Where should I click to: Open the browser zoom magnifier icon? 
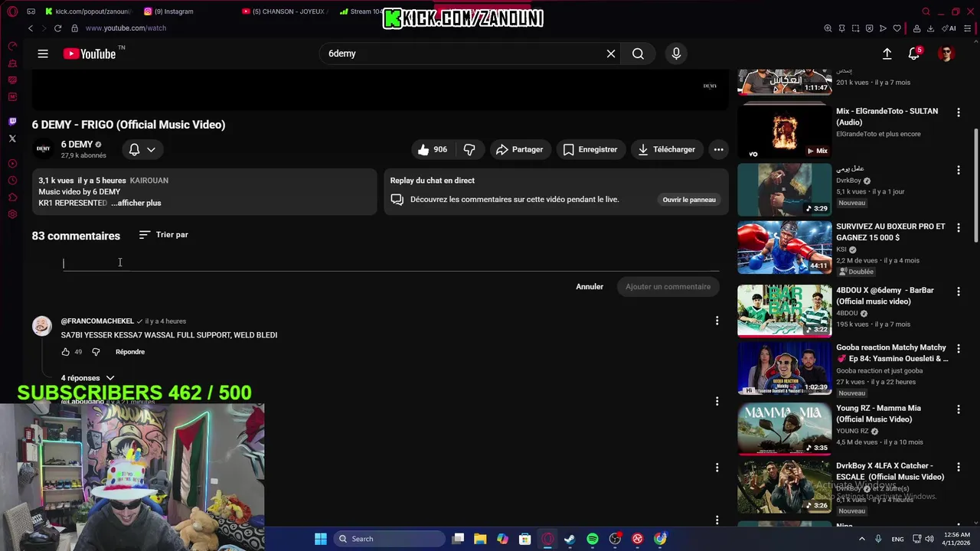point(828,28)
